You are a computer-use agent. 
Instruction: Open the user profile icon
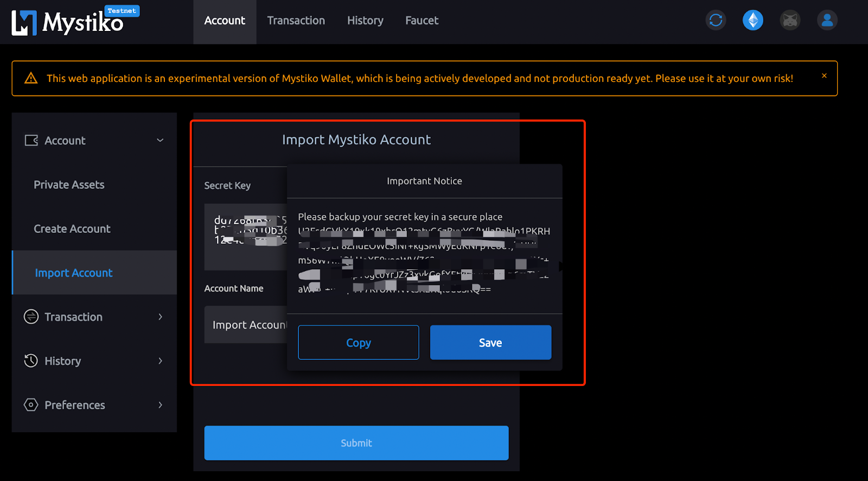click(x=827, y=21)
